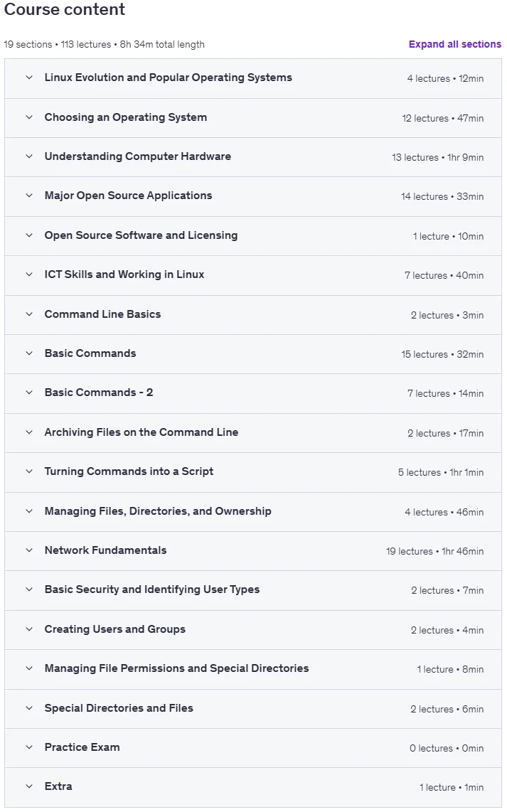
Task: Expand chevron for Command Line Basics
Action: pyautogui.click(x=29, y=314)
